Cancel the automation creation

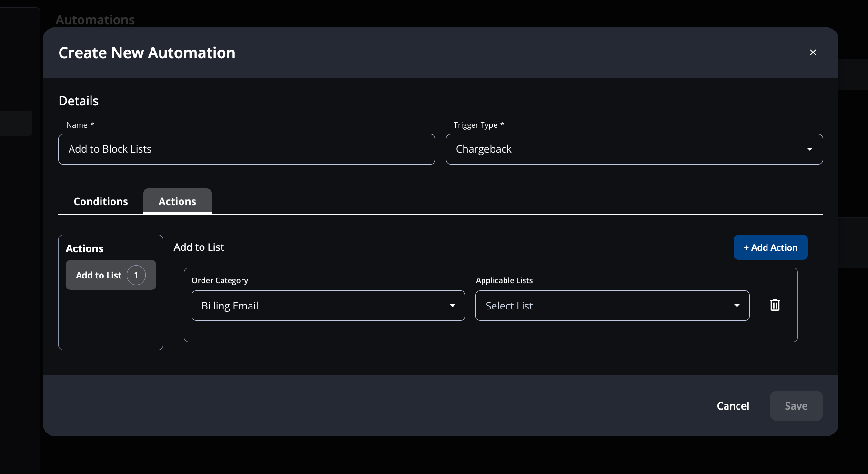[733, 406]
